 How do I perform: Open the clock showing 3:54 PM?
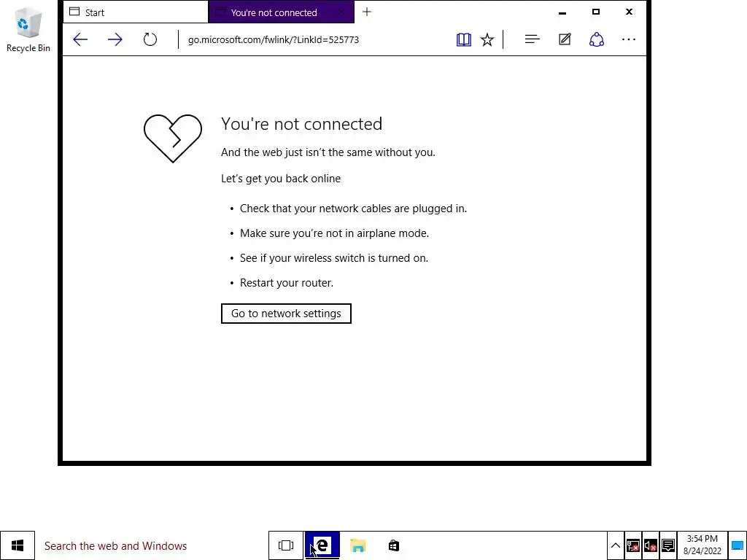[703, 545]
